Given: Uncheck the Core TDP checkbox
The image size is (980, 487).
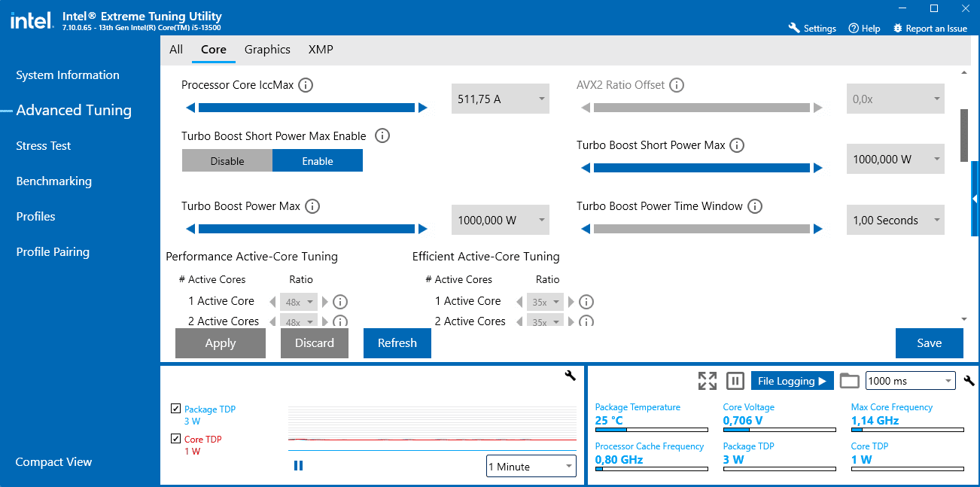Looking at the screenshot, I should (x=175, y=439).
